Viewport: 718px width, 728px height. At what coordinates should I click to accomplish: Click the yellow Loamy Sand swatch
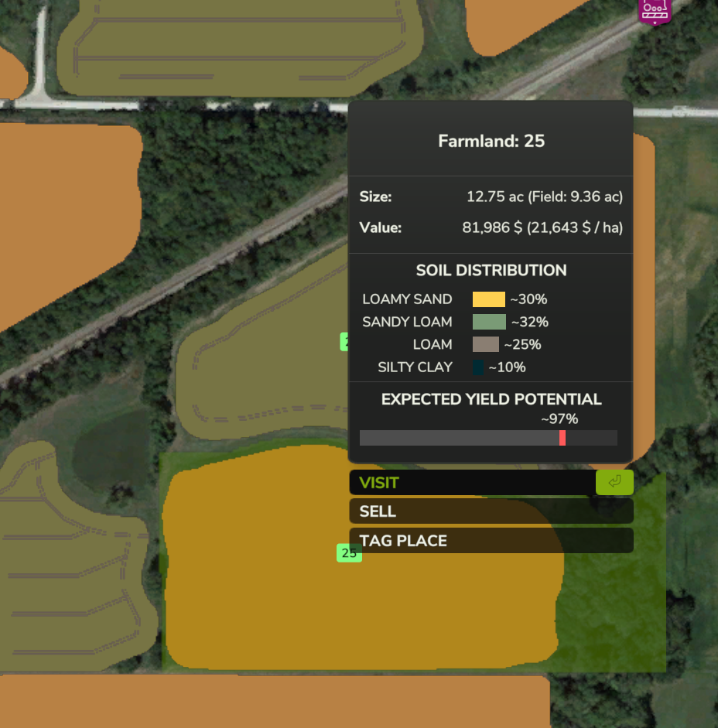click(488, 299)
